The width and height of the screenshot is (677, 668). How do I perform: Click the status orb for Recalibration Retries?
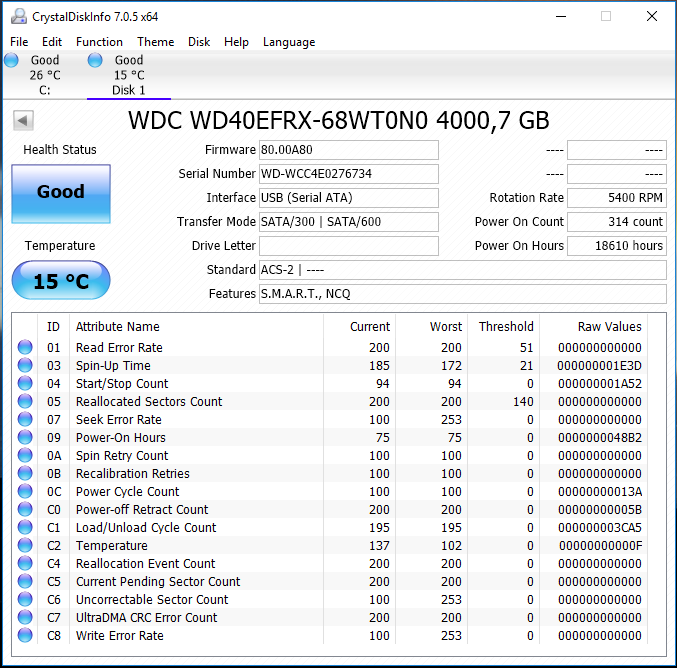pyautogui.click(x=25, y=473)
